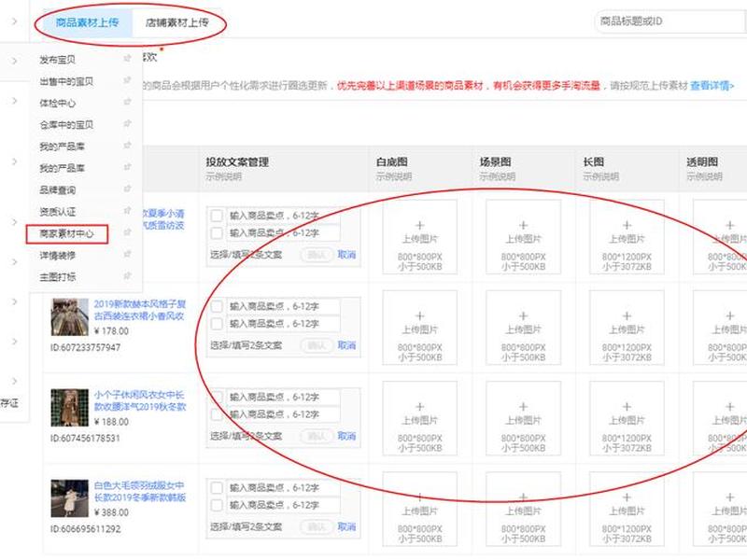Image resolution: width=747 pixels, height=560 pixels.
Task: Open 出售中的宝贝 from the menu
Action: coord(66,81)
